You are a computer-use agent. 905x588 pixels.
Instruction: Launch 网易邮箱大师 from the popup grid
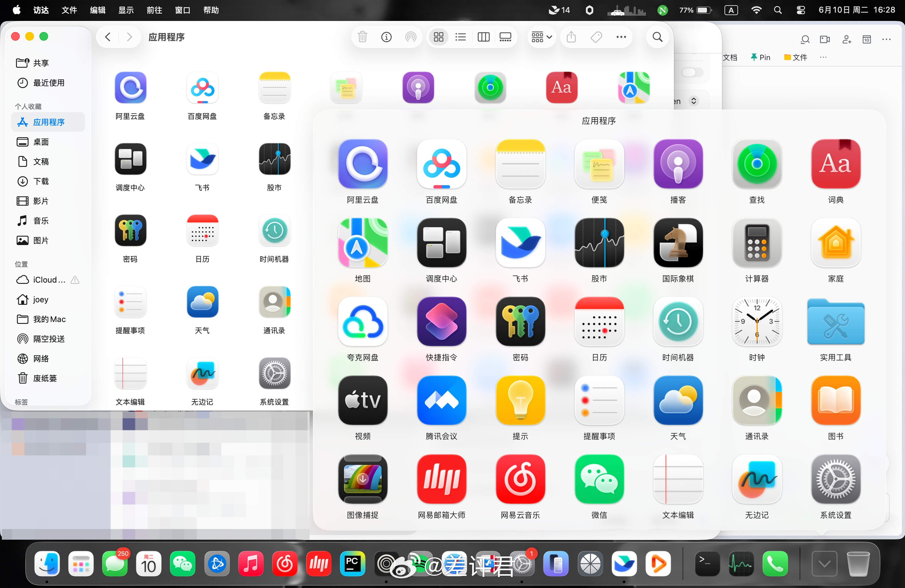coord(441,479)
